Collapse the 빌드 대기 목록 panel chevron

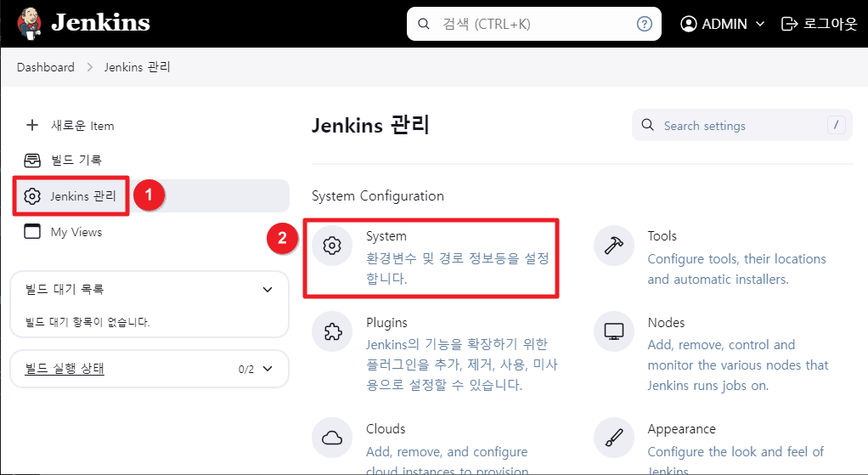pyautogui.click(x=268, y=290)
